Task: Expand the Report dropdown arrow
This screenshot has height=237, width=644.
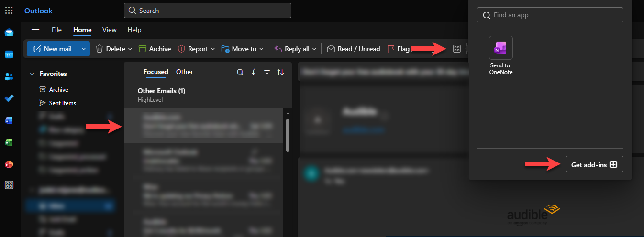Action: pyautogui.click(x=213, y=49)
